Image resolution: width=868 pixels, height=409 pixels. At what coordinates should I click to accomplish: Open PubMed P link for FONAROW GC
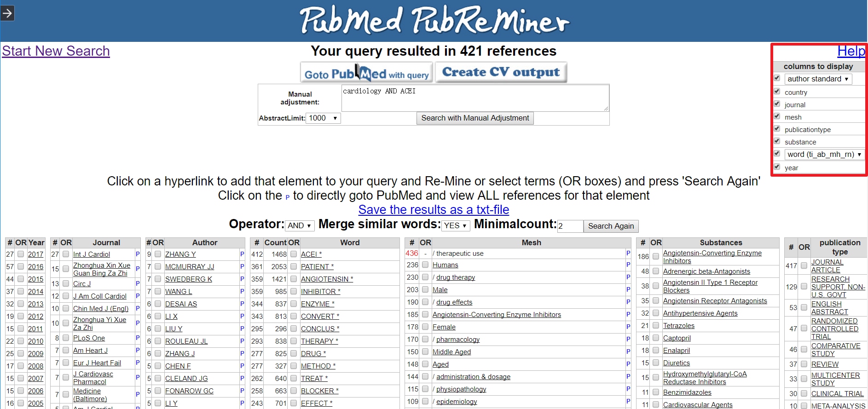point(242,391)
